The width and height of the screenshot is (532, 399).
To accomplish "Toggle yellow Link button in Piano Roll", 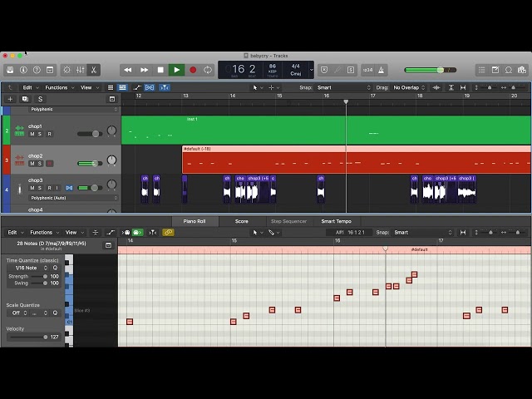I will coord(168,233).
